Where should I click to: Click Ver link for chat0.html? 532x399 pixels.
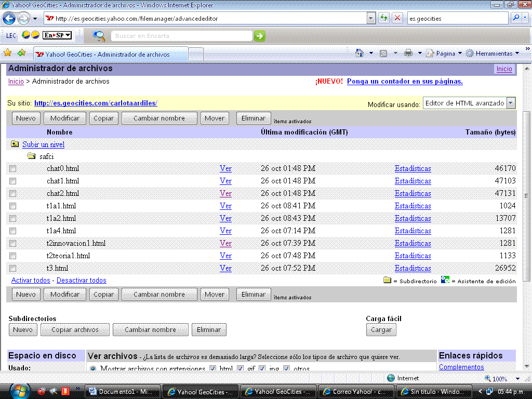click(x=225, y=168)
